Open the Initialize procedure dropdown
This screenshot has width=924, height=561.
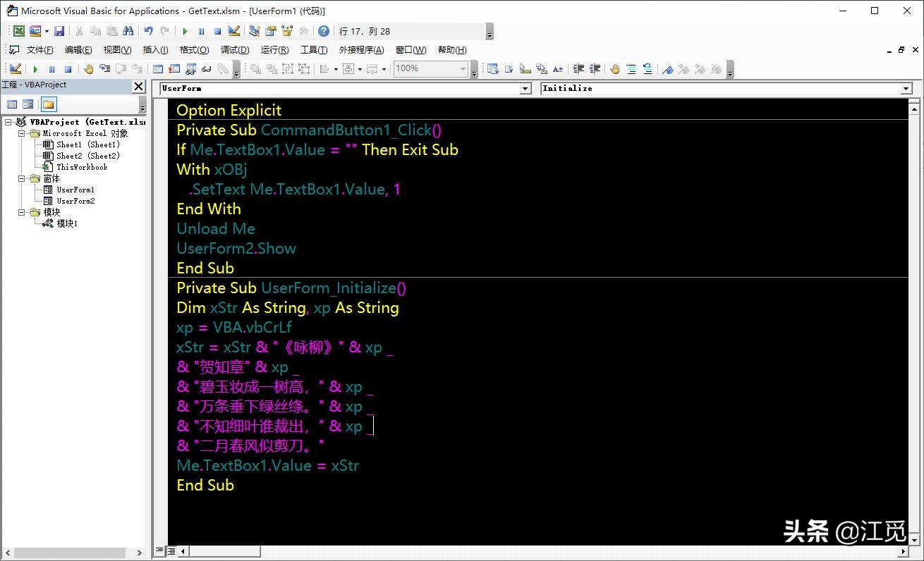click(x=906, y=88)
